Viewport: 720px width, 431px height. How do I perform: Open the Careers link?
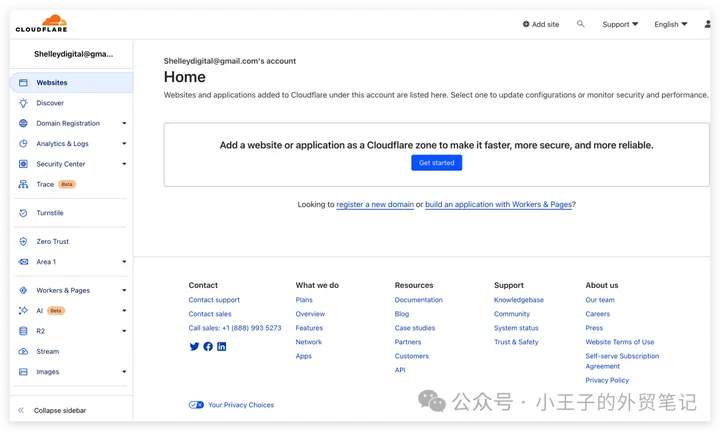point(597,314)
